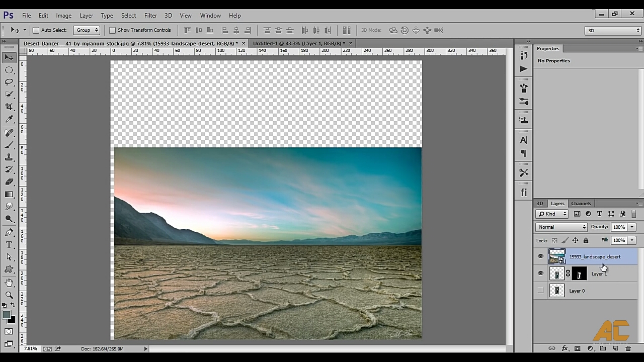Switch to the Untitled-1 document tab

coord(299,43)
